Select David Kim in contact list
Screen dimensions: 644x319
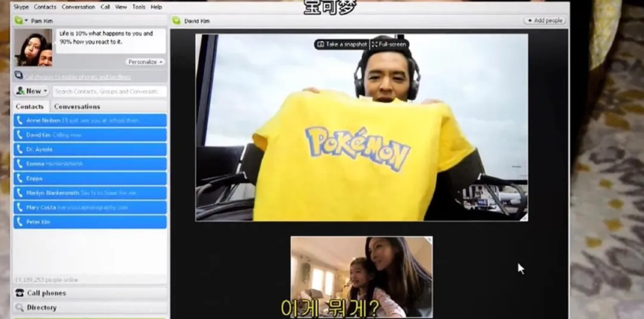pos(90,135)
